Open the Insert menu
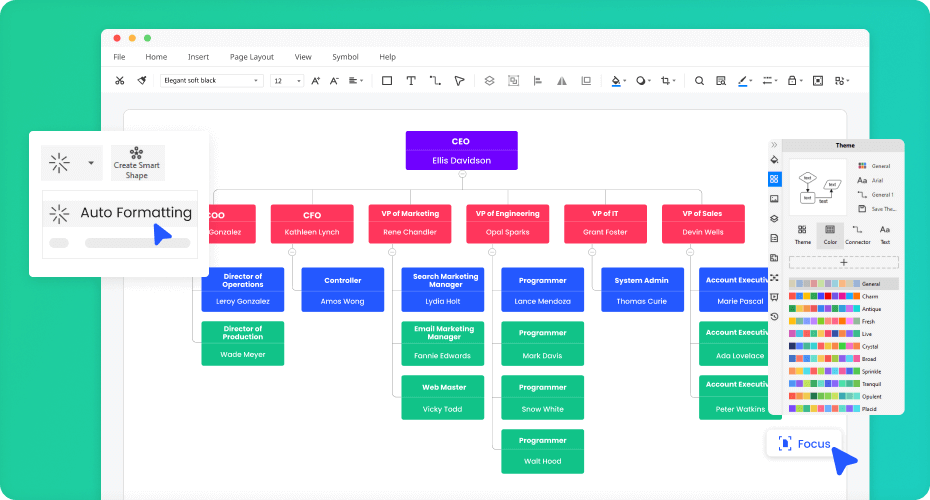 [198, 57]
